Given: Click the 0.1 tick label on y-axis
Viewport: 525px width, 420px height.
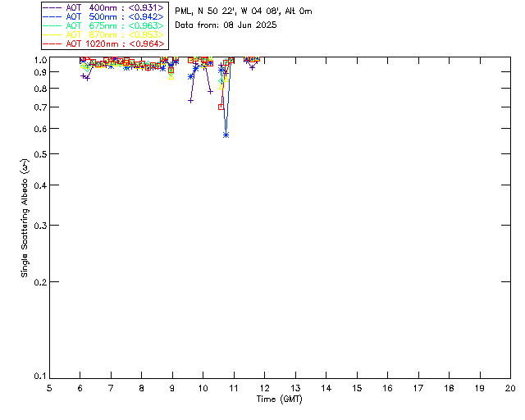Looking at the screenshot, I should click(40, 377).
